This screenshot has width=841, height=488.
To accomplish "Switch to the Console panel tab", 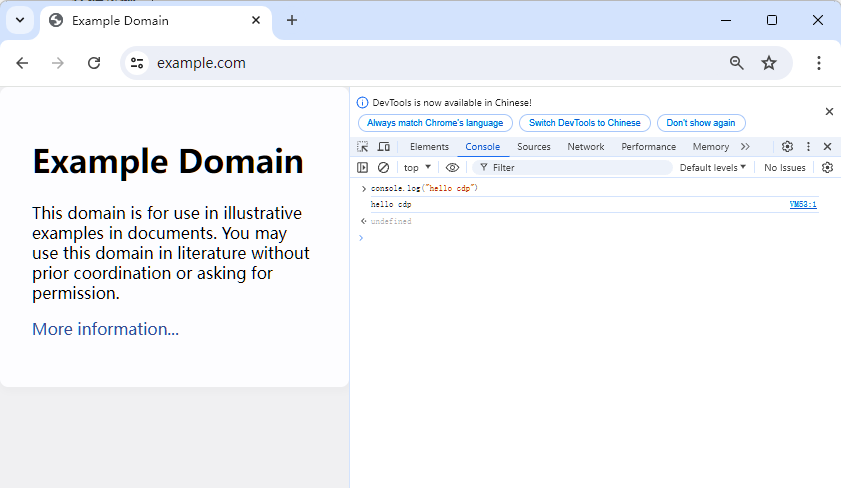I will pyautogui.click(x=483, y=146).
